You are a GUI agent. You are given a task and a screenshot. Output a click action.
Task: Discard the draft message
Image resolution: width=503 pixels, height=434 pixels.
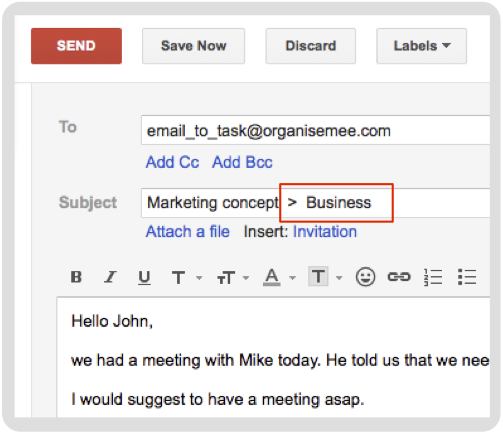tap(311, 46)
